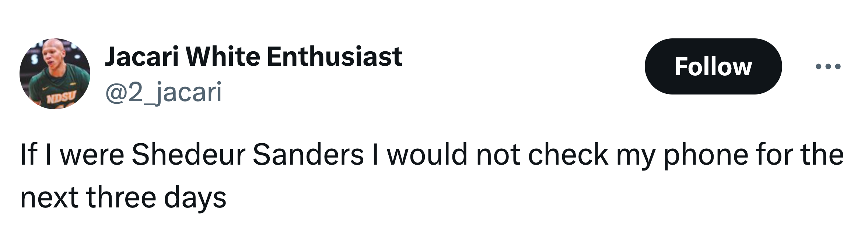Open the profile picture of Jacari White Enthusiast
The height and width of the screenshot is (251, 868).
55,73
